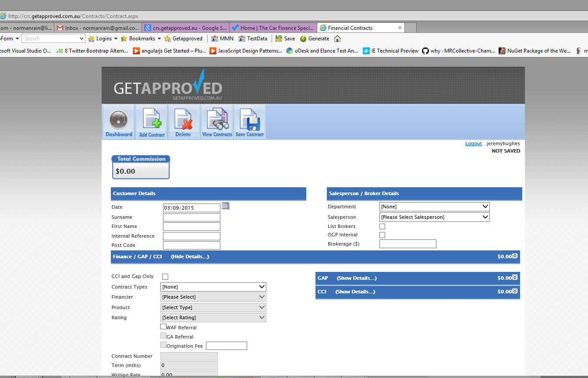Click the Logout link

tap(473, 144)
